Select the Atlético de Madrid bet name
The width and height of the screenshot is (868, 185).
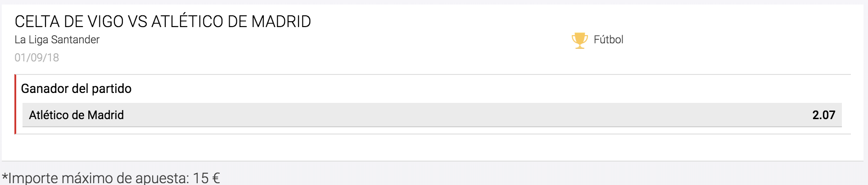tap(77, 115)
